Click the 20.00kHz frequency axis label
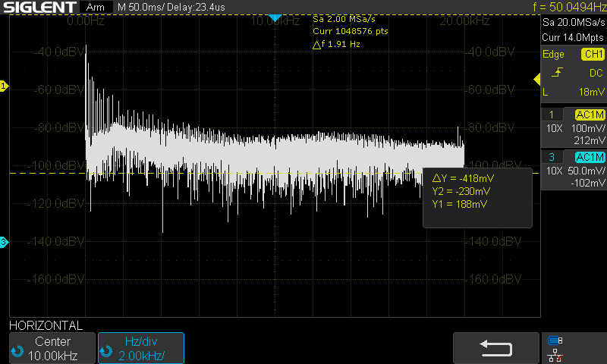Screen dimensions: 607x364 (464, 20)
